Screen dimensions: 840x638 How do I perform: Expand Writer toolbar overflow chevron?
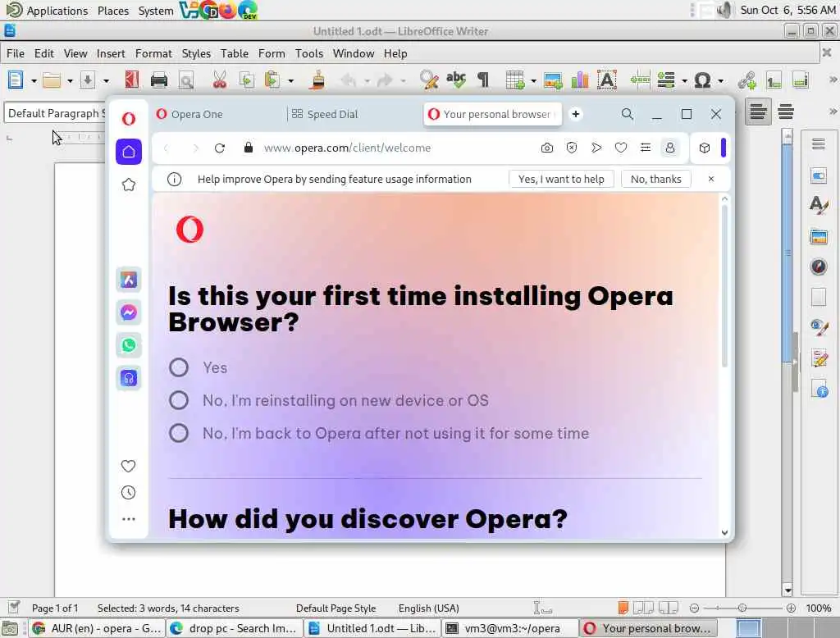(x=833, y=80)
